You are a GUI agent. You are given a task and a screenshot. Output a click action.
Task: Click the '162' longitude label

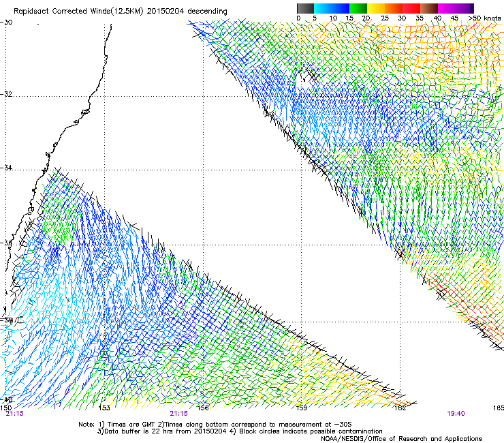click(400, 408)
